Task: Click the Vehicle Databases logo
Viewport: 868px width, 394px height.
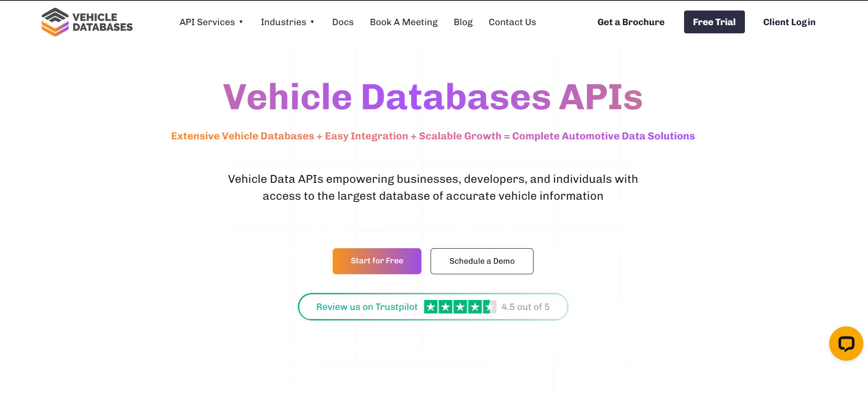Action: coord(87,22)
